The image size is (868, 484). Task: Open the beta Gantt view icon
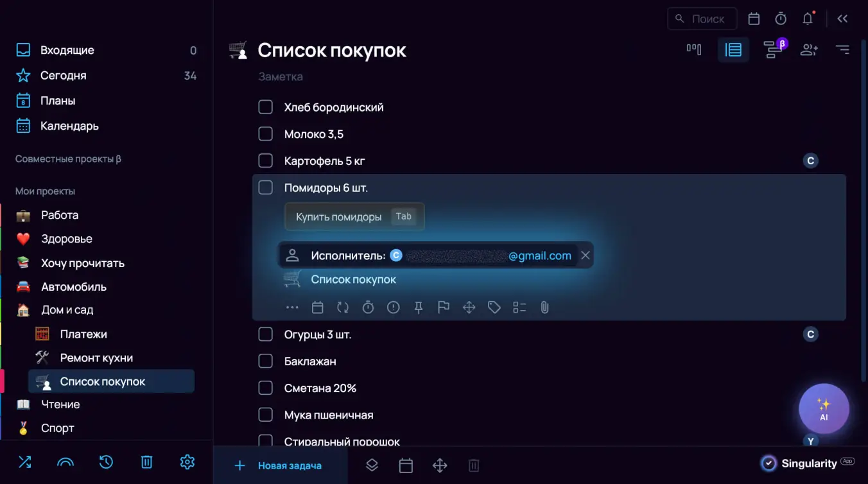(773, 49)
